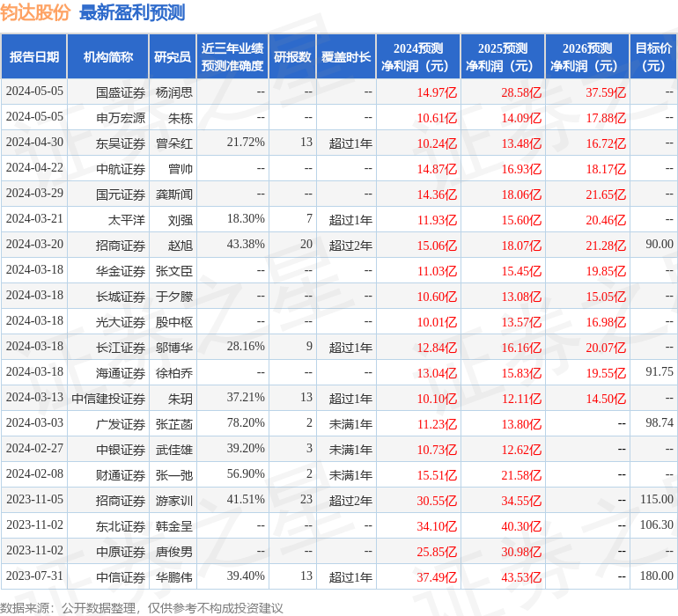This screenshot has height=616, width=678.
Task: Click accuracy value 78.20%
Action: coord(246,422)
